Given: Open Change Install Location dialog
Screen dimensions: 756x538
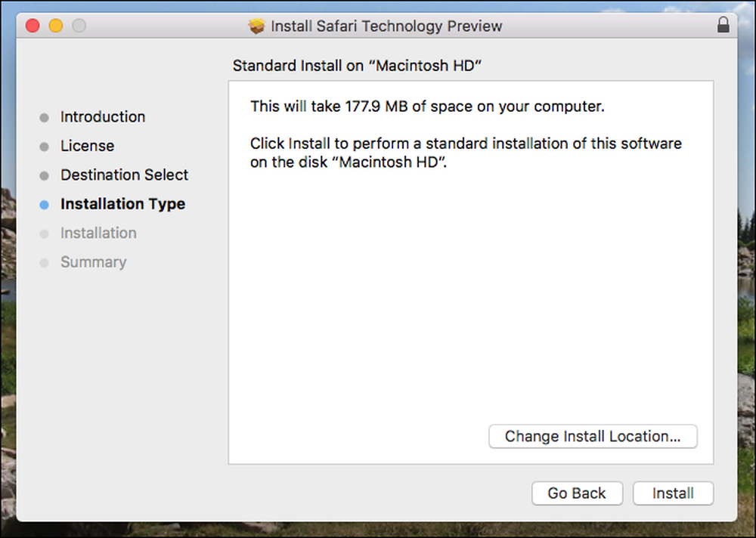Looking at the screenshot, I should pos(593,436).
